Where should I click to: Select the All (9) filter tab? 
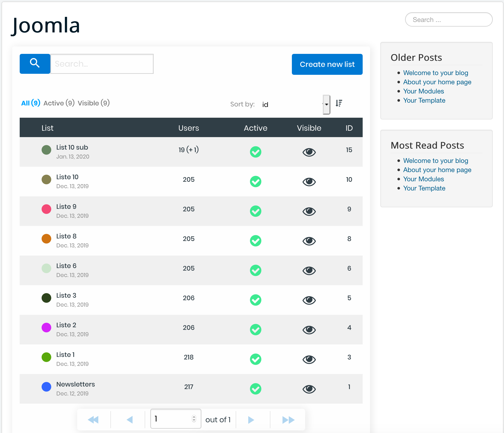point(31,103)
